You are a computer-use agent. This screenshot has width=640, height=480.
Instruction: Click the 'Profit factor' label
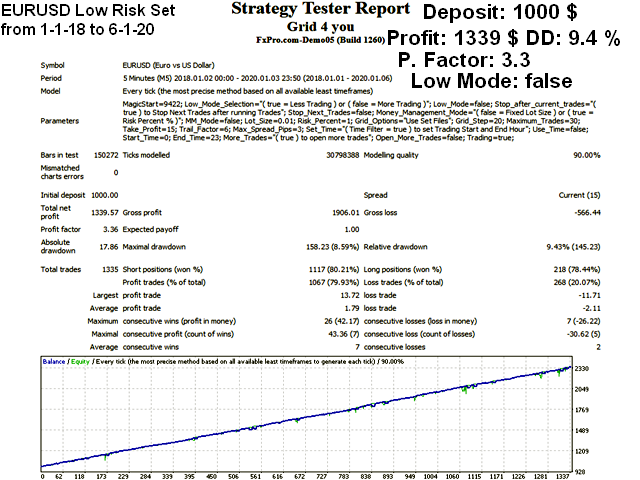click(60, 229)
